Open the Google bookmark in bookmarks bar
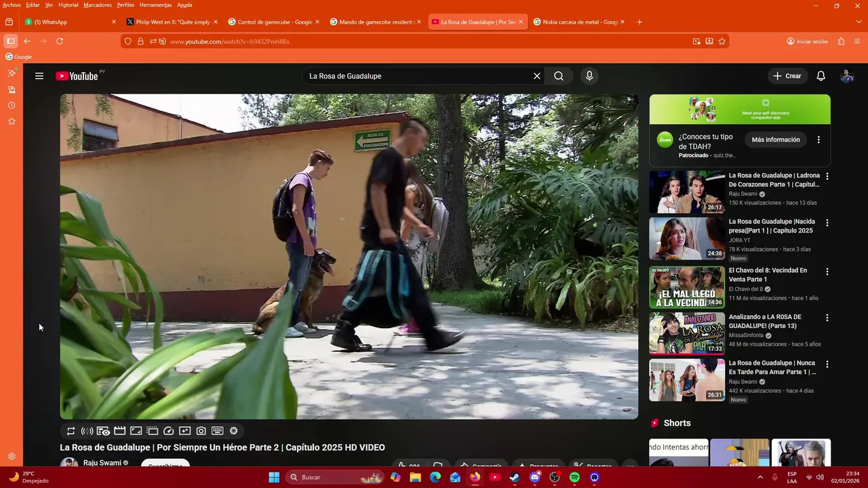This screenshot has width=868, height=488. pos(19,57)
